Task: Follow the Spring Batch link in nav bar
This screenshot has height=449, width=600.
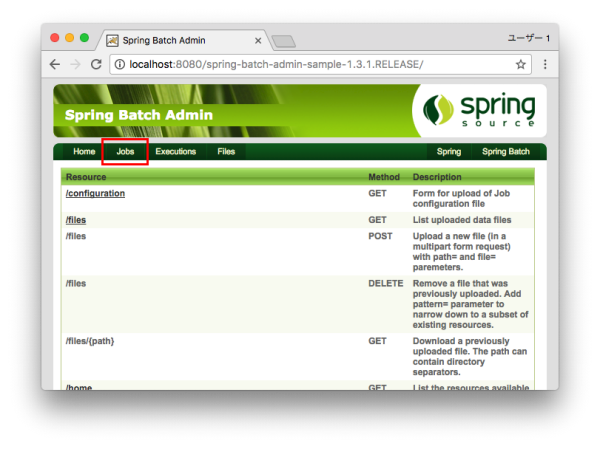Action: click(506, 152)
